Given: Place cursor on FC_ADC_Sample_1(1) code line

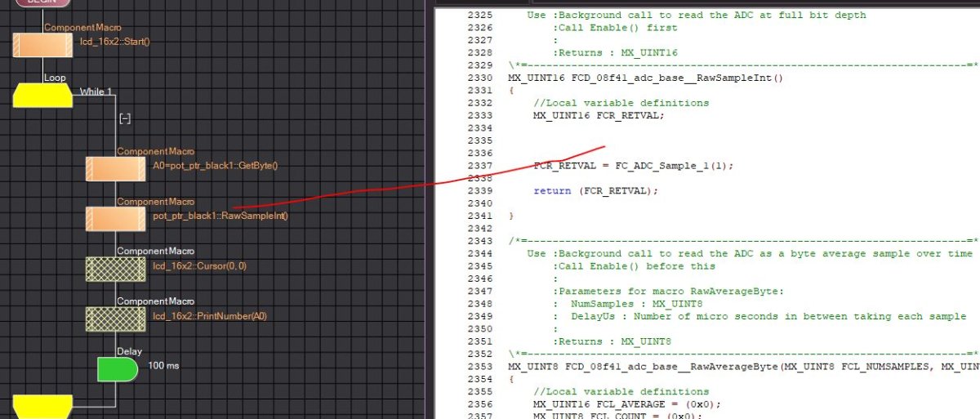Looking at the screenshot, I should [633, 166].
